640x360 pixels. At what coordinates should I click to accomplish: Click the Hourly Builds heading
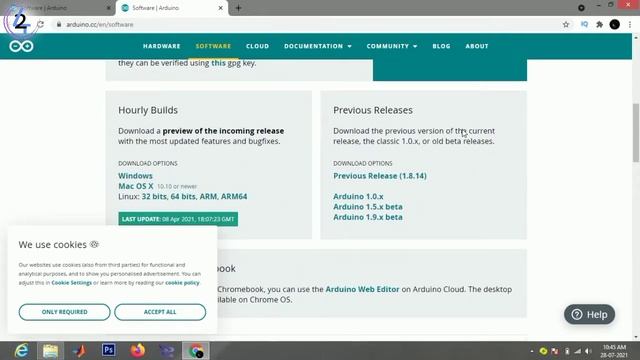point(148,110)
